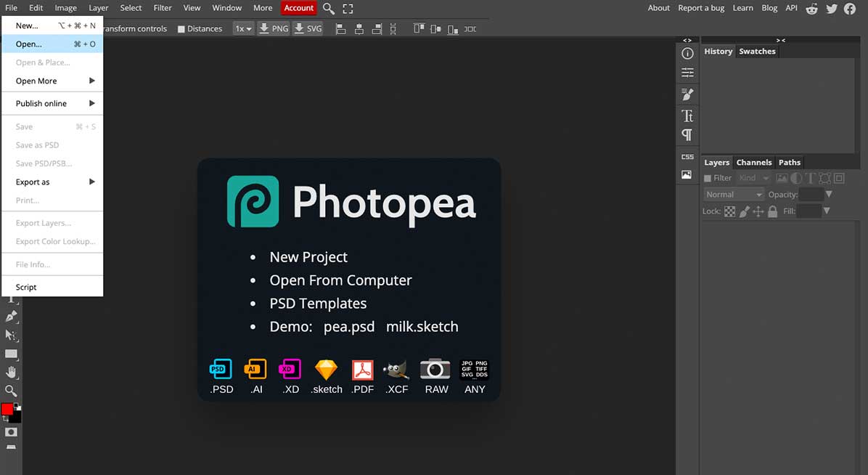Toggle fullscreen mode icon

click(348, 8)
